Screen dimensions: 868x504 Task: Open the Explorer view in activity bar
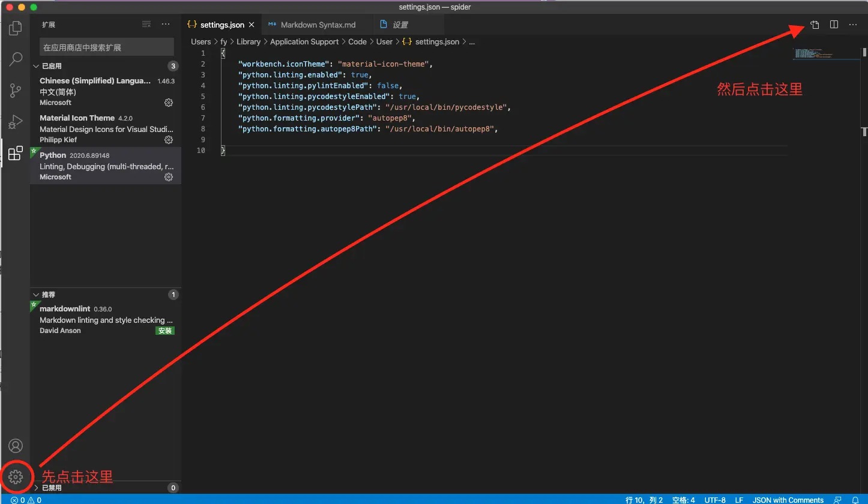pyautogui.click(x=16, y=28)
